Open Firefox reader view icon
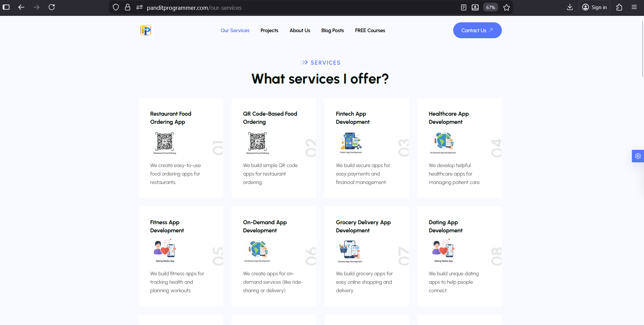This screenshot has width=644, height=325. [x=463, y=7]
